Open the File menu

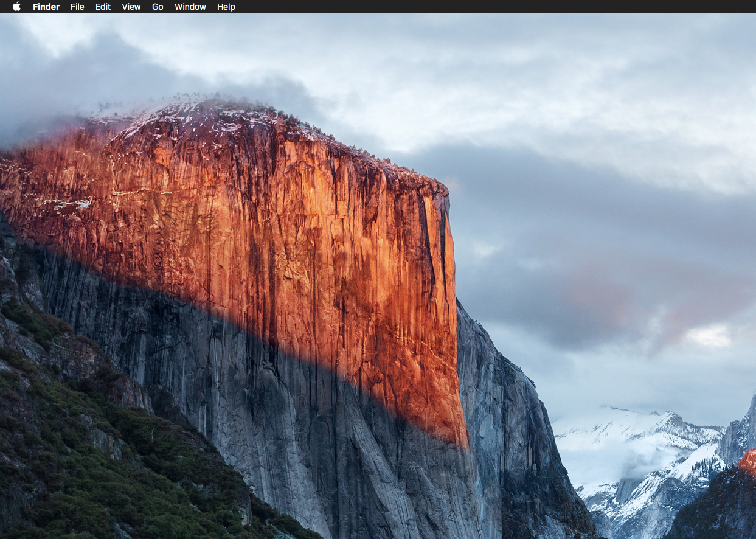coord(77,7)
